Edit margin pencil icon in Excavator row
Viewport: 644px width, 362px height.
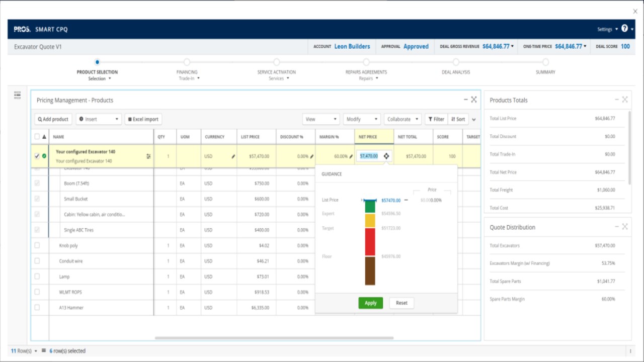coord(351,156)
